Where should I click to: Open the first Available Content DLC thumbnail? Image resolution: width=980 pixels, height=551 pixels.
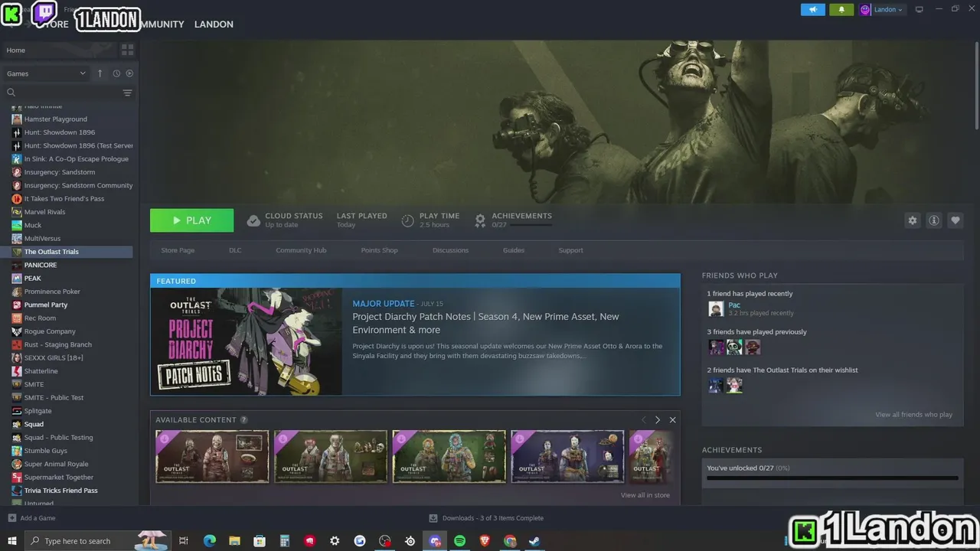pyautogui.click(x=212, y=456)
